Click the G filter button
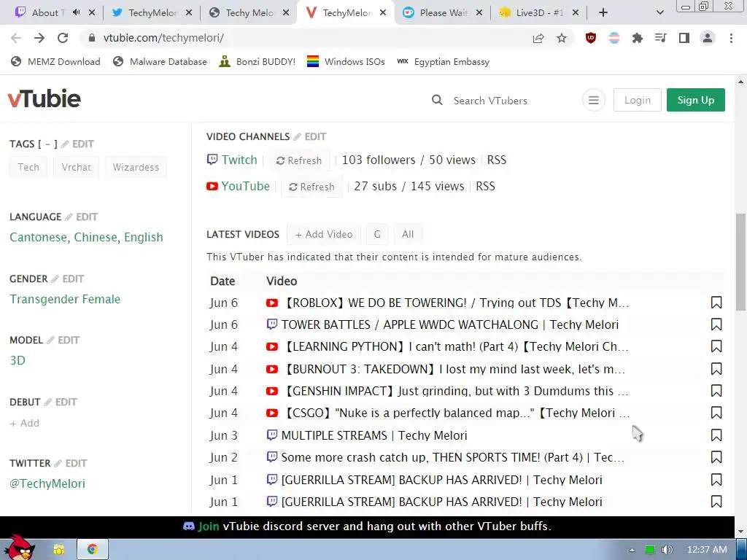Screen dimensions: 747x560 (x=377, y=234)
